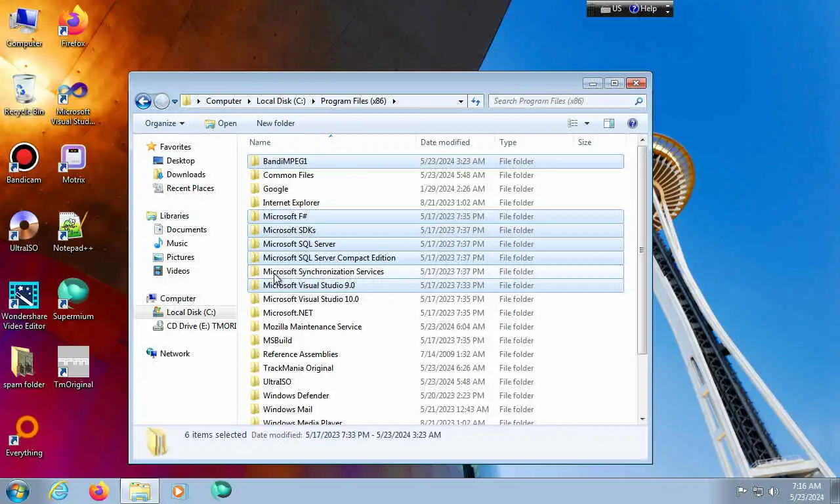Viewport: 840px width, 504px height.
Task: Select the Everything desktop shortcut
Action: pos(24,437)
